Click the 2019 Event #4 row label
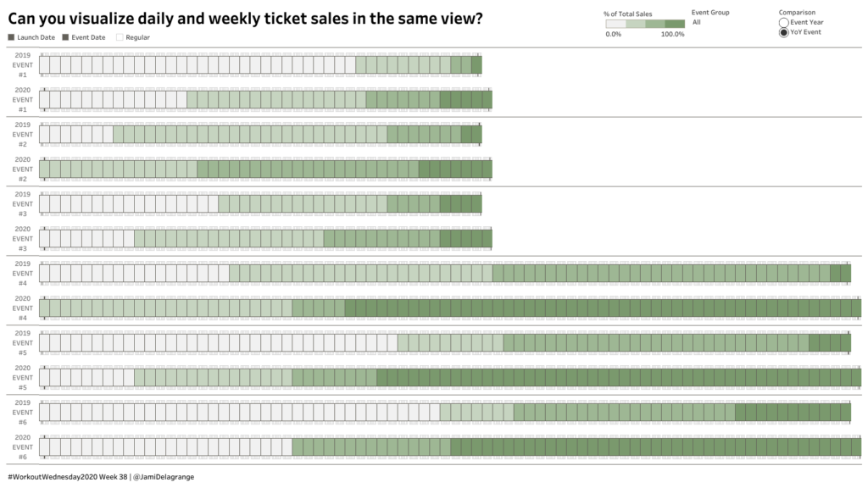 23,273
